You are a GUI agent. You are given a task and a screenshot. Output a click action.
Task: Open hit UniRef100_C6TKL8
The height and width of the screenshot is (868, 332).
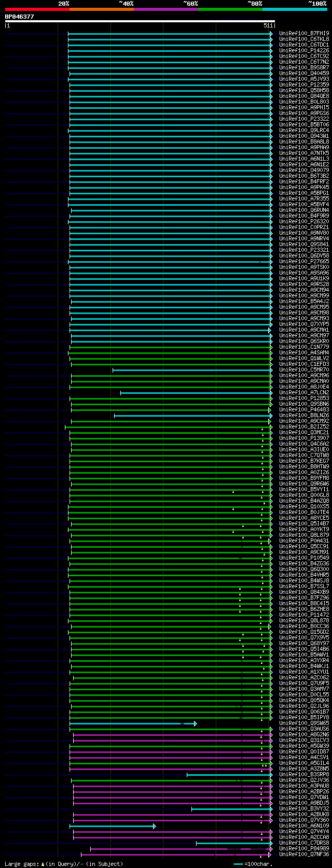(304, 39)
